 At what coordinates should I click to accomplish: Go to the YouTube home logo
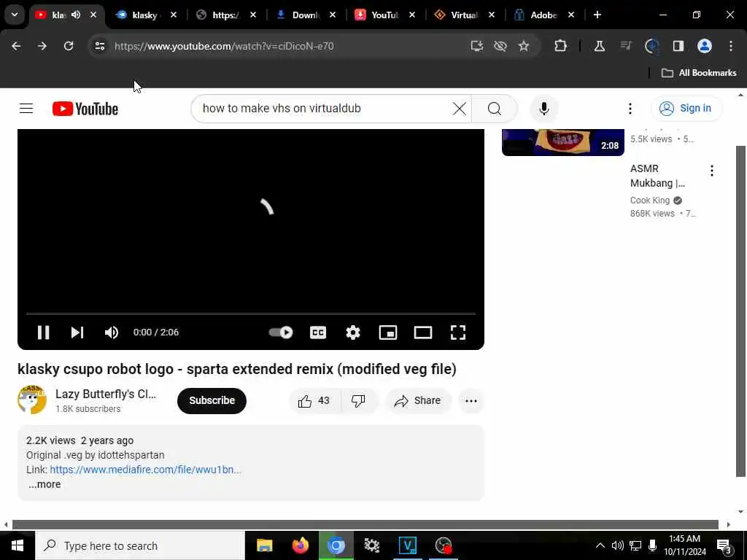click(85, 109)
